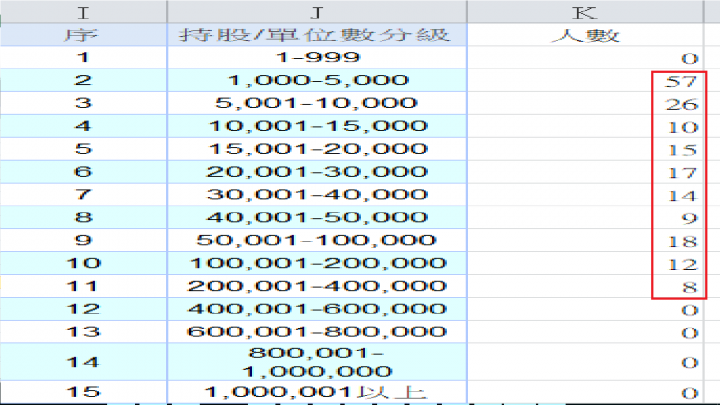Click sequence number 11 in 序 column
The width and height of the screenshot is (720, 405).
click(x=83, y=286)
